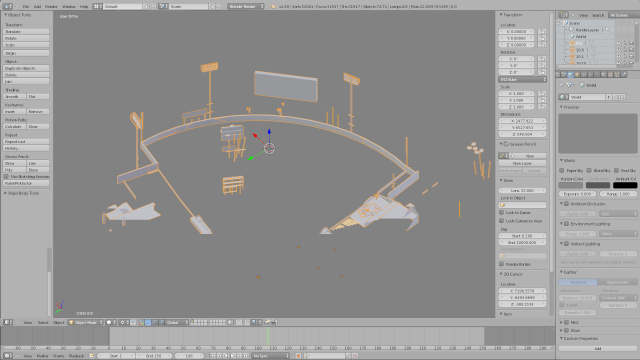Select the Material properties tab icon
640x360 pixels.
(604, 74)
